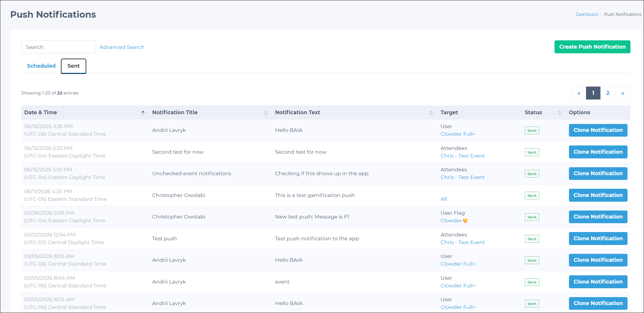644x313 pixels.
Task: Click Sent badge in Test push row
Action: pos(532,239)
